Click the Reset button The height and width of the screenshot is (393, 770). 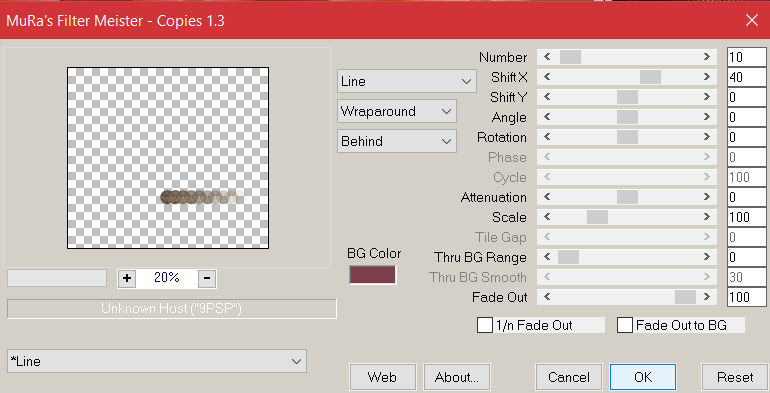point(735,377)
